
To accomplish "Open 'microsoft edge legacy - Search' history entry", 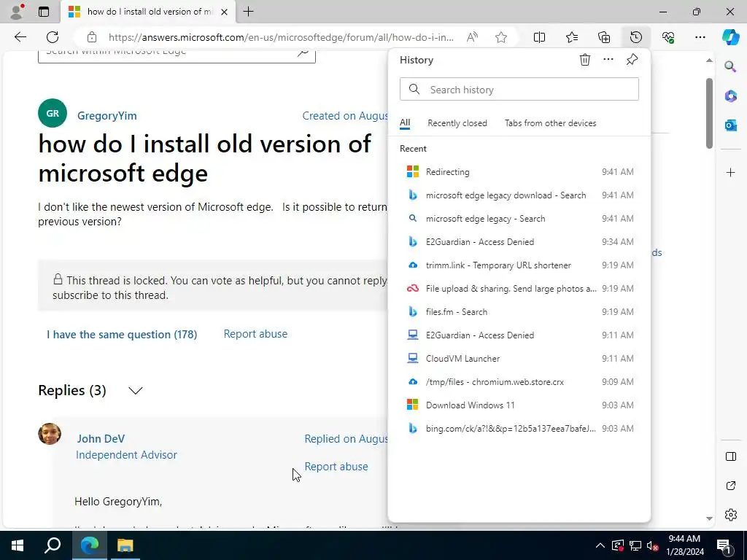I will pos(519,219).
